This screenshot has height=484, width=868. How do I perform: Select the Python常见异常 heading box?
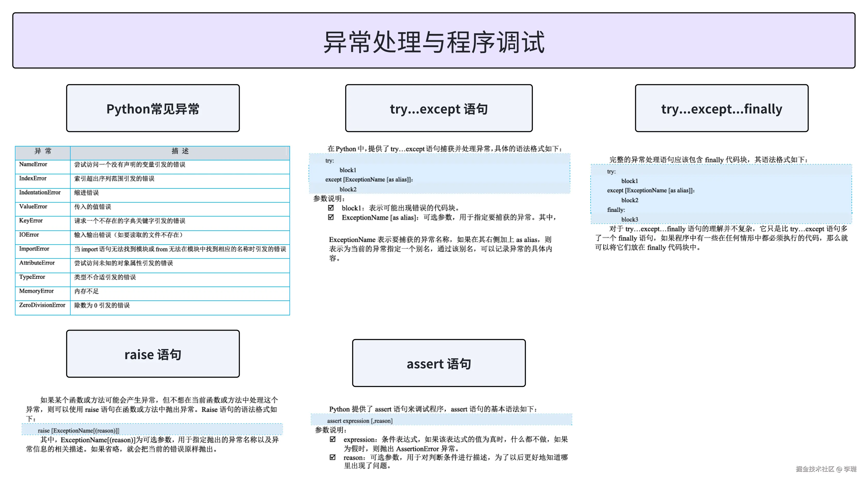[x=153, y=108]
